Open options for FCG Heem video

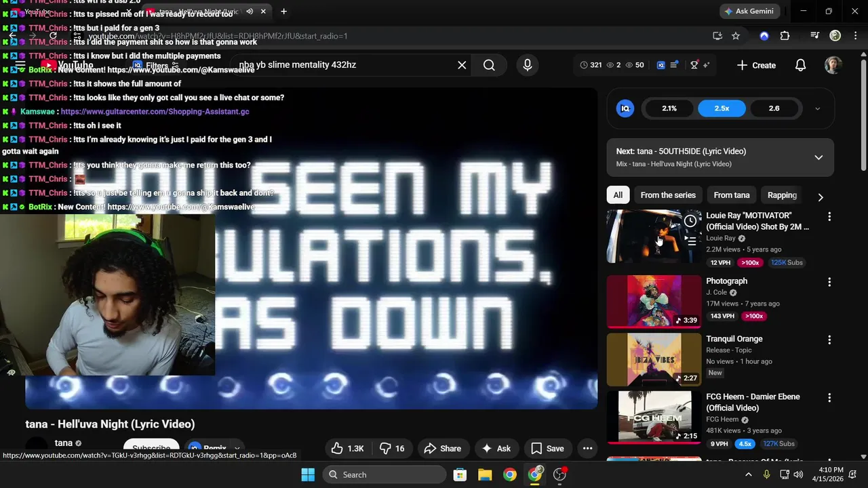pyautogui.click(x=829, y=398)
